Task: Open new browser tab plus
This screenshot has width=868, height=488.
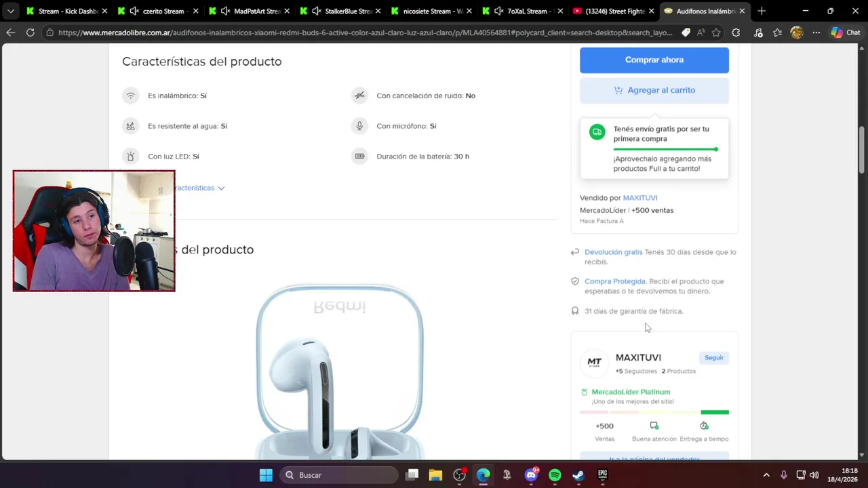Action: [x=761, y=11]
